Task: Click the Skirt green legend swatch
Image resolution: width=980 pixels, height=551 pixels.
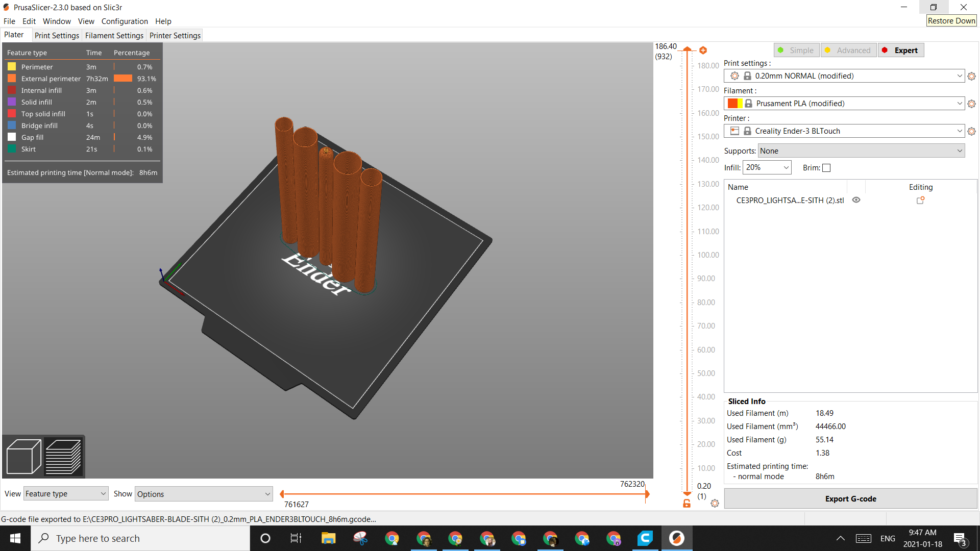Action: 12,149
